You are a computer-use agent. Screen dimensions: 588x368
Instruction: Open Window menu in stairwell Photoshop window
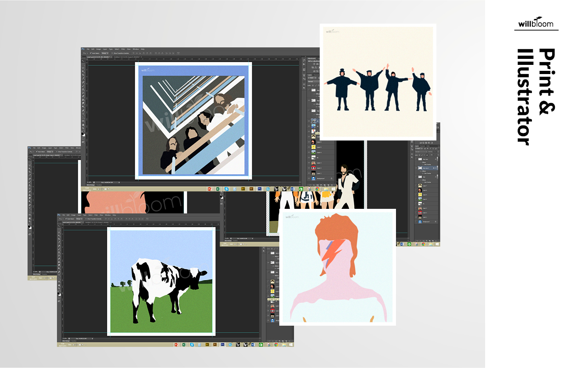pos(136,49)
